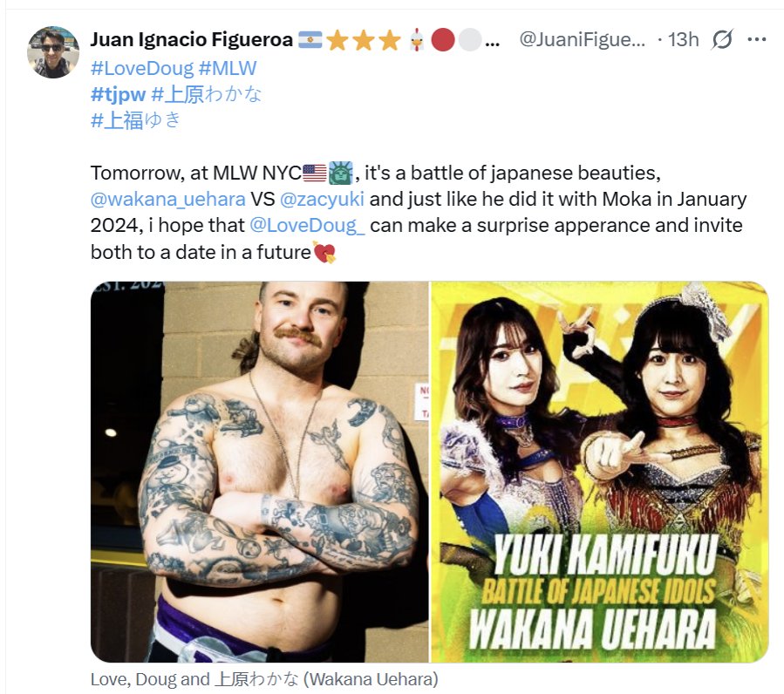Click Juan Ignacio Figueroa's profile avatar
Image resolution: width=784 pixels, height=694 pixels.
click(x=53, y=52)
